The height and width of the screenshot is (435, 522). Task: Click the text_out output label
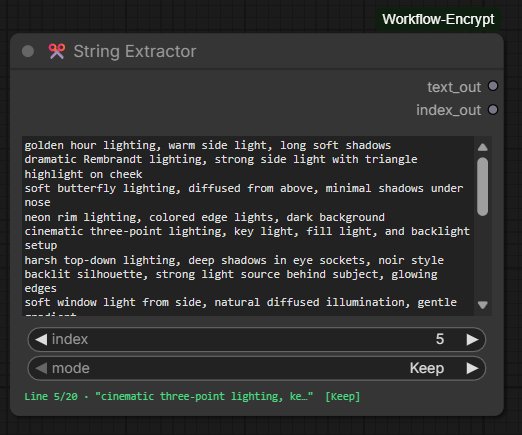coord(454,87)
